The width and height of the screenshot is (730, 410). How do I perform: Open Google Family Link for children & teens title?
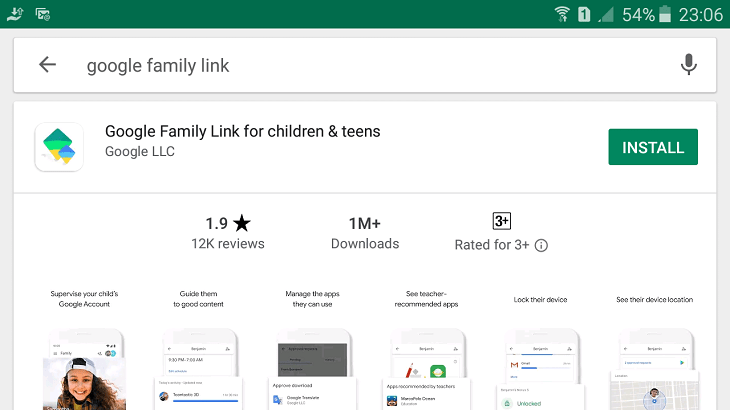[x=243, y=131]
